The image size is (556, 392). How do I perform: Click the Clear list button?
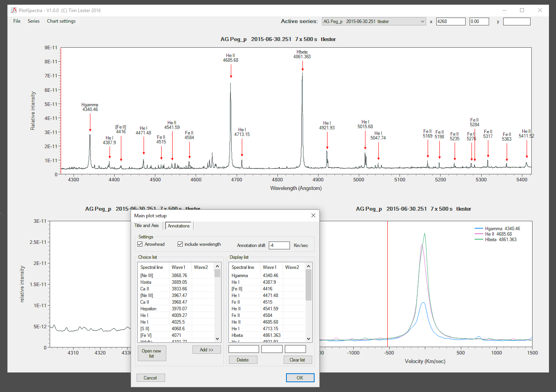[x=297, y=360]
